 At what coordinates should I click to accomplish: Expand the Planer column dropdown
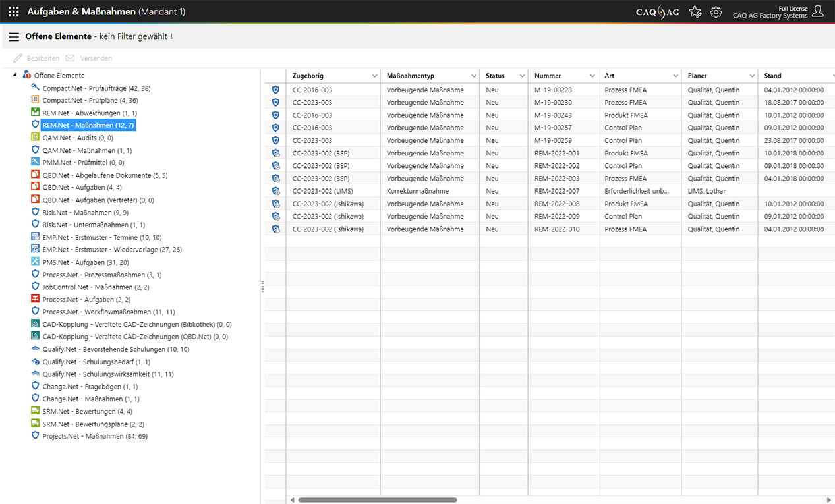coord(751,76)
